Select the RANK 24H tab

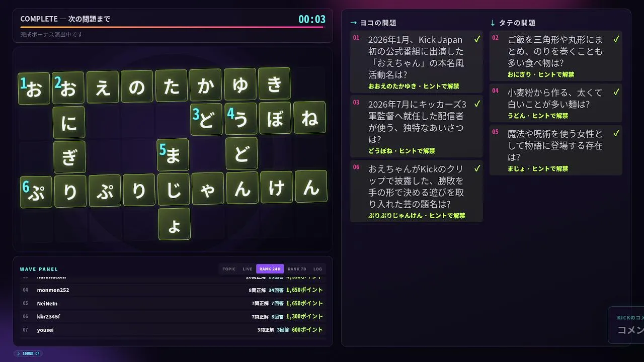click(270, 269)
